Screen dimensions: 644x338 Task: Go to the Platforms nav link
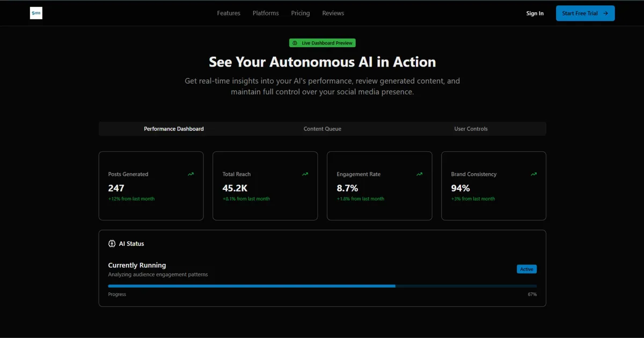266,13
